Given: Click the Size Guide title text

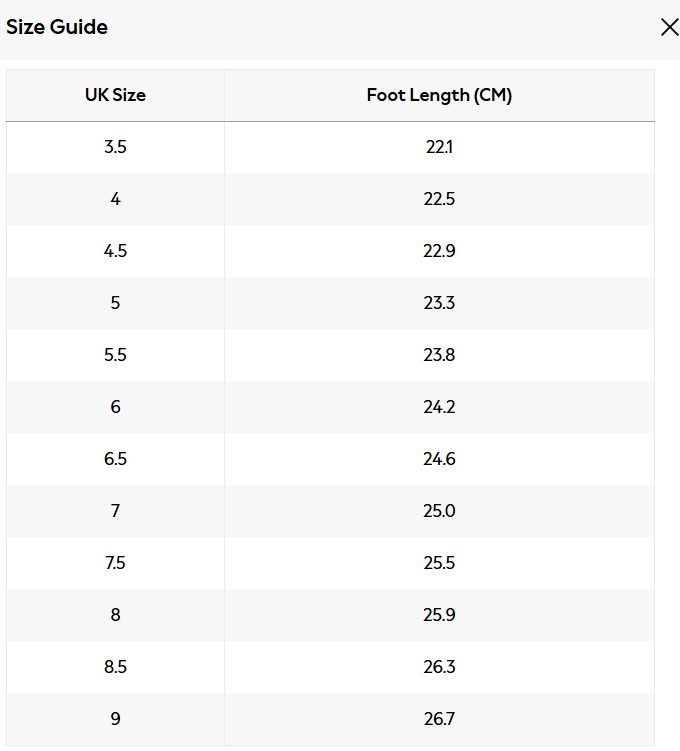Looking at the screenshot, I should click(x=57, y=28).
